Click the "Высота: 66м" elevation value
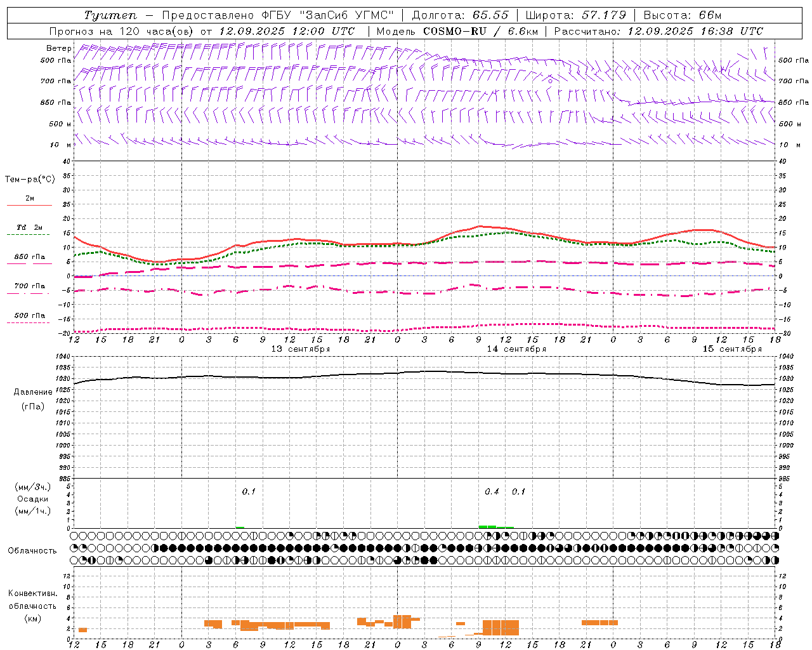Viewport: 812px width, 650px height. (682, 15)
